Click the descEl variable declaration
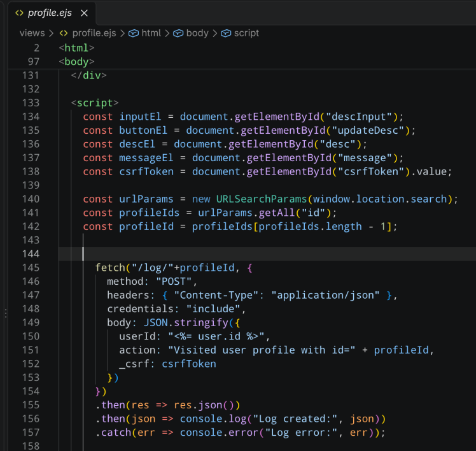The width and height of the screenshot is (476, 451). 137,144
